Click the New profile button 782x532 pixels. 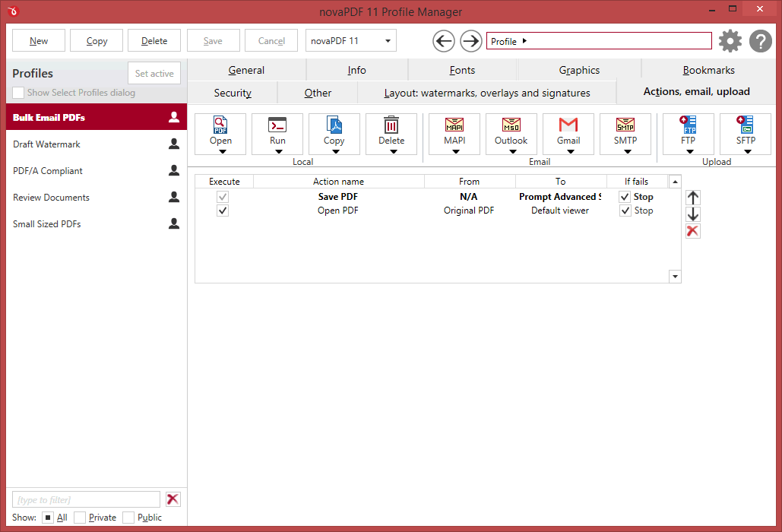click(39, 41)
